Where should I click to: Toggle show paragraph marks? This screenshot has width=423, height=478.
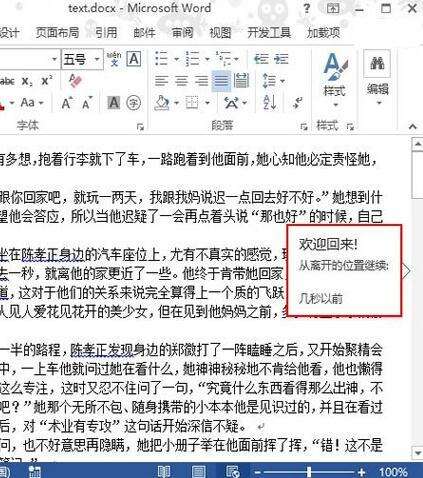(298, 103)
